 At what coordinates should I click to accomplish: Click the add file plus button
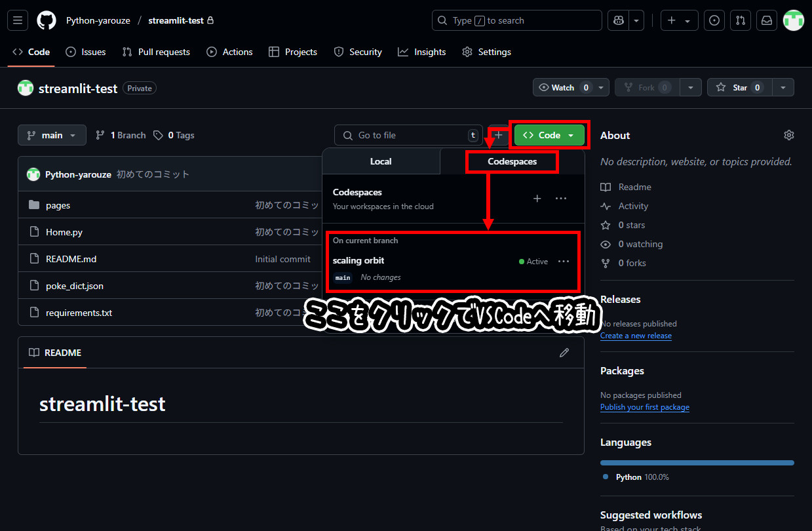tap(499, 135)
